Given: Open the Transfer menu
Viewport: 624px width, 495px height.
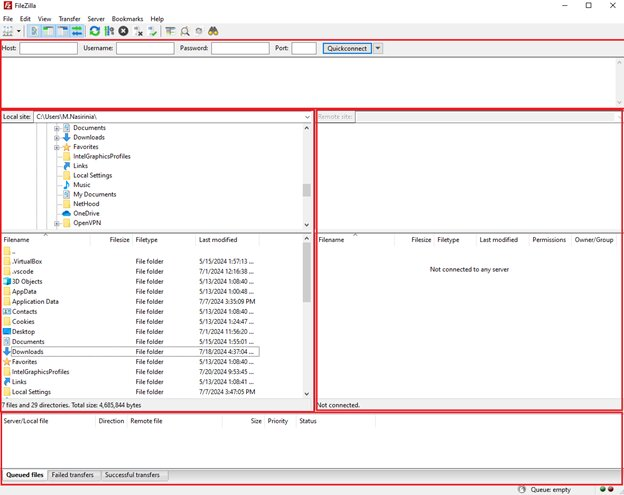Looking at the screenshot, I should [x=69, y=19].
